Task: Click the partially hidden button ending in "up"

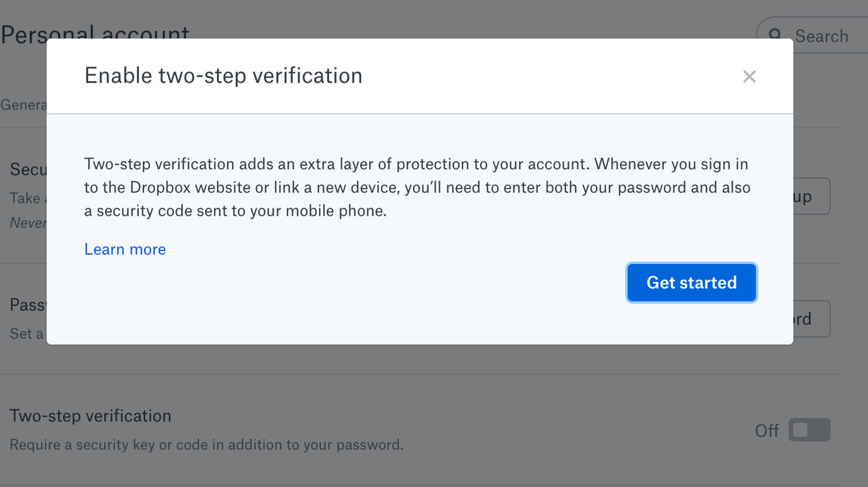Action: pyautogui.click(x=812, y=197)
